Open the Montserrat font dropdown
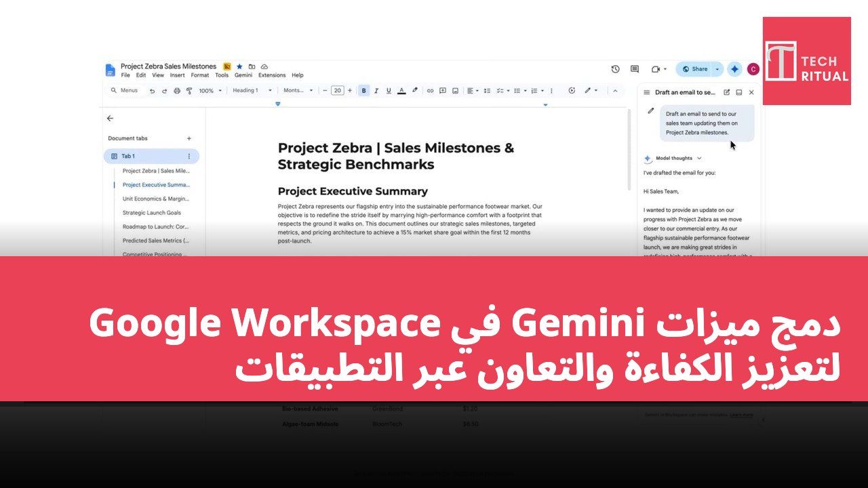Image resolution: width=868 pixels, height=488 pixels. (x=298, y=91)
